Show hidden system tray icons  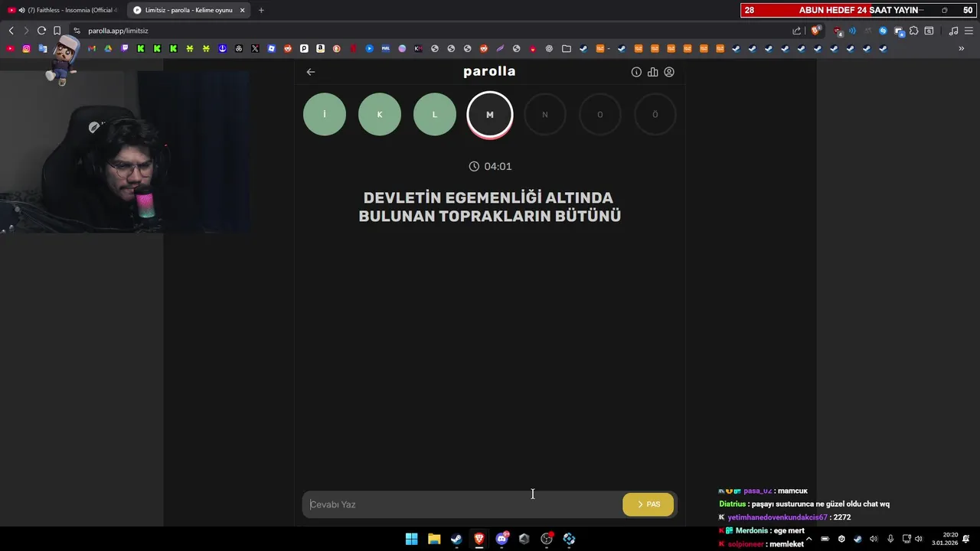[809, 539]
